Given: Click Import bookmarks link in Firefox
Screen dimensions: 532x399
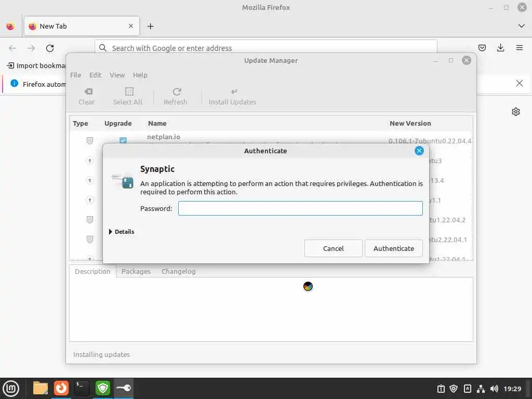Looking at the screenshot, I should tap(36, 65).
